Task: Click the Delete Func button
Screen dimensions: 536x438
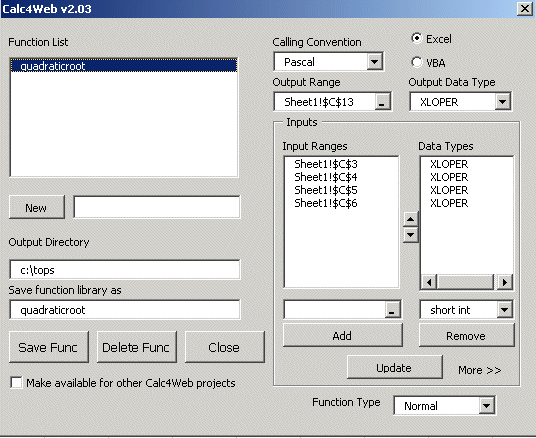Action: (137, 347)
